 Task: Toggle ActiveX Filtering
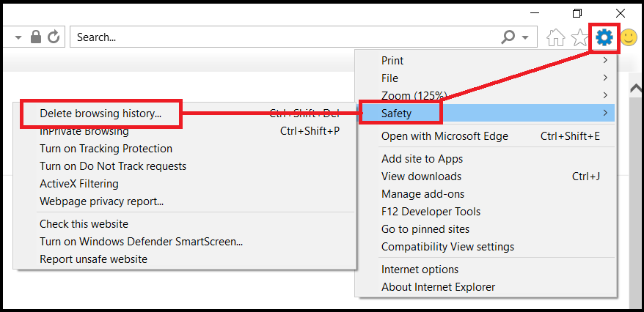(x=185, y=184)
